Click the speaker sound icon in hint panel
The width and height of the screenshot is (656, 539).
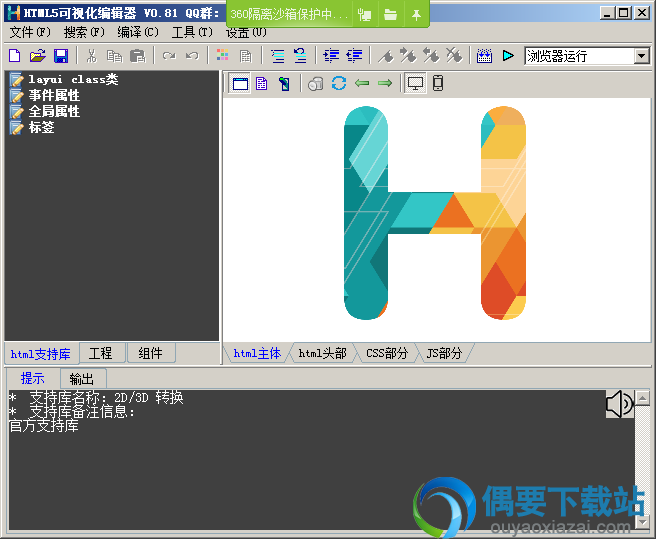(620, 404)
